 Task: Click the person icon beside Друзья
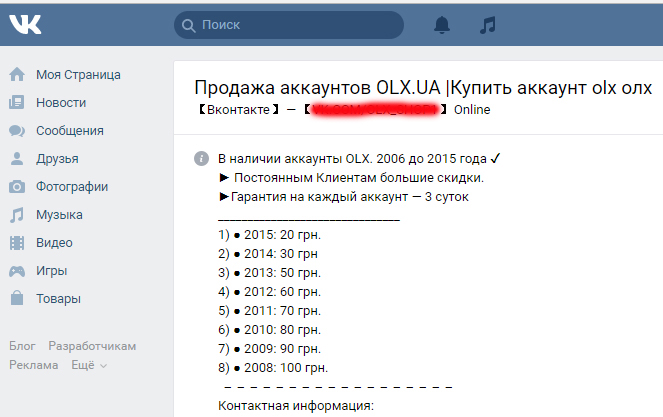[17, 159]
